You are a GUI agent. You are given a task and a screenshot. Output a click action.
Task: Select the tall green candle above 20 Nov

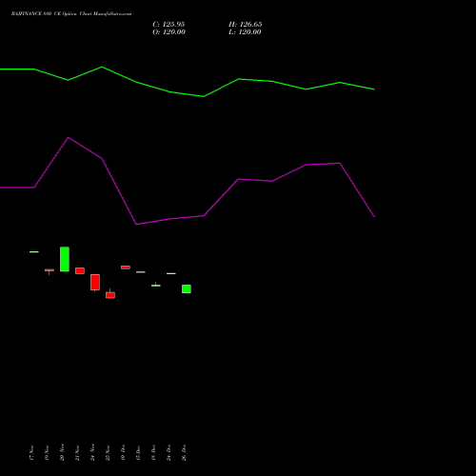point(65,259)
